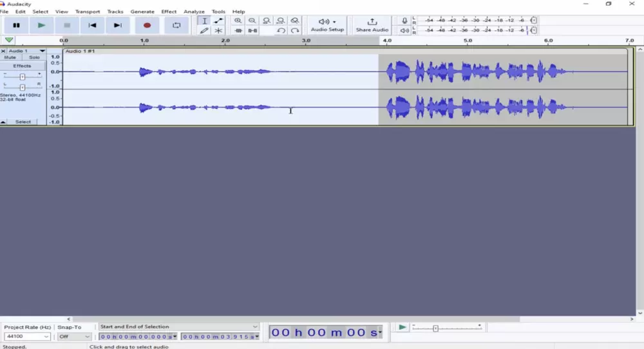Image resolution: width=644 pixels, height=349 pixels.
Task: Open the Analyze menu
Action: [194, 12]
